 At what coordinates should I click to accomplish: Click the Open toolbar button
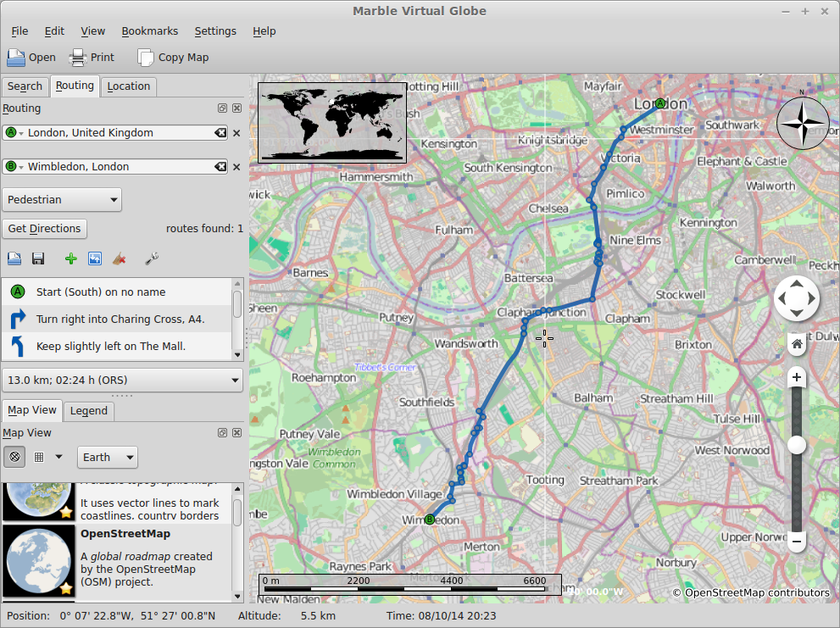pyautogui.click(x=31, y=58)
